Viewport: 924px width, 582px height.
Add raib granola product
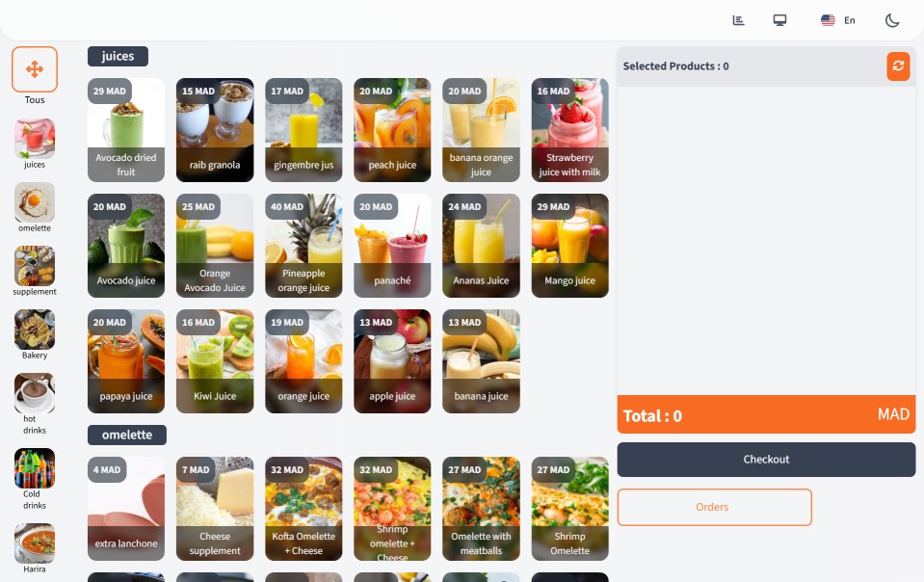click(215, 130)
